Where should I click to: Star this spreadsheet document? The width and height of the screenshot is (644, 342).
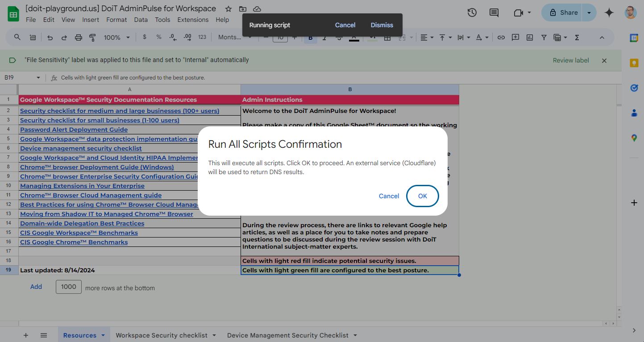click(x=229, y=9)
